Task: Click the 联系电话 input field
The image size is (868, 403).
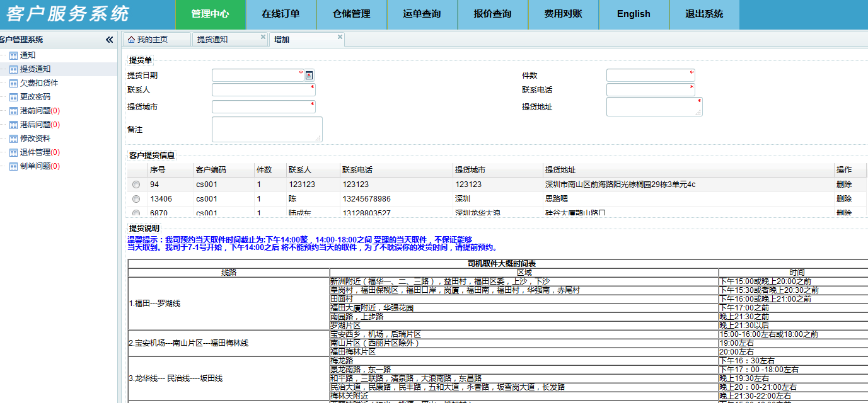Action: (650, 90)
